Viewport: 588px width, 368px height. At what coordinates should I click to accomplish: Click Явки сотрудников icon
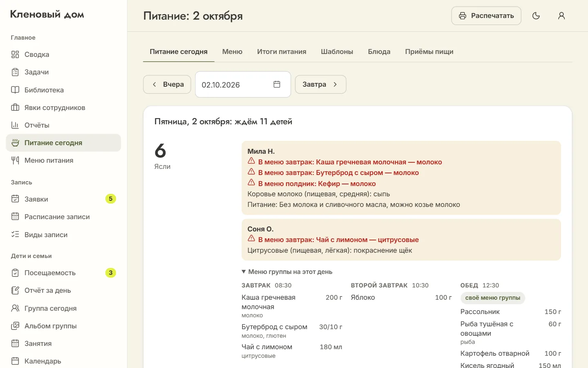coord(15,108)
